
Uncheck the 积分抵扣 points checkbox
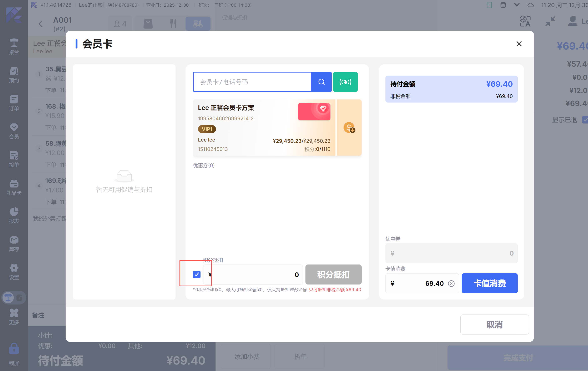pyautogui.click(x=197, y=274)
